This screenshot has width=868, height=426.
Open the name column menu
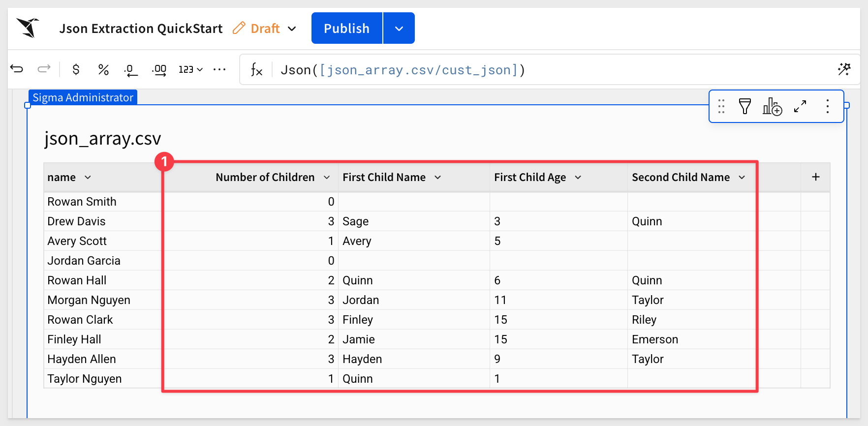[88, 177]
